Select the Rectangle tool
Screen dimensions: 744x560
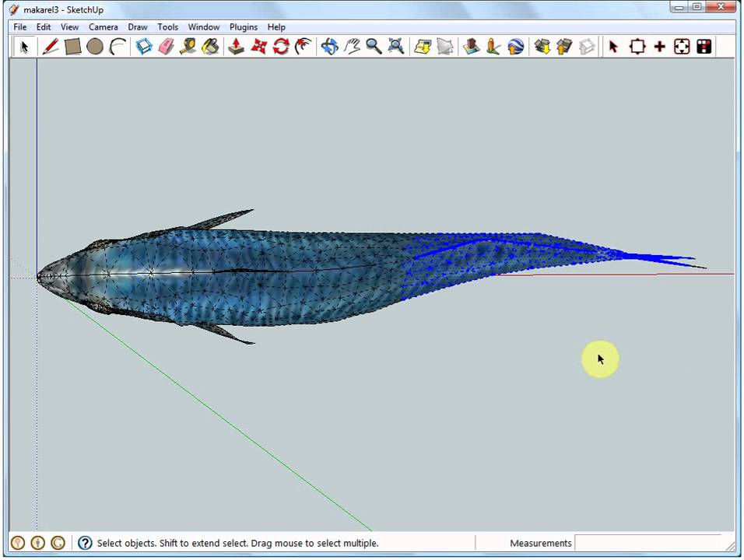pyautogui.click(x=72, y=47)
